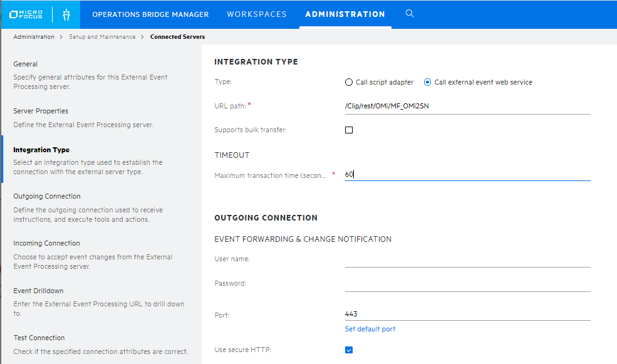Screen dimensions: 617x364
Task: Open Server Properties section
Action: (41, 111)
